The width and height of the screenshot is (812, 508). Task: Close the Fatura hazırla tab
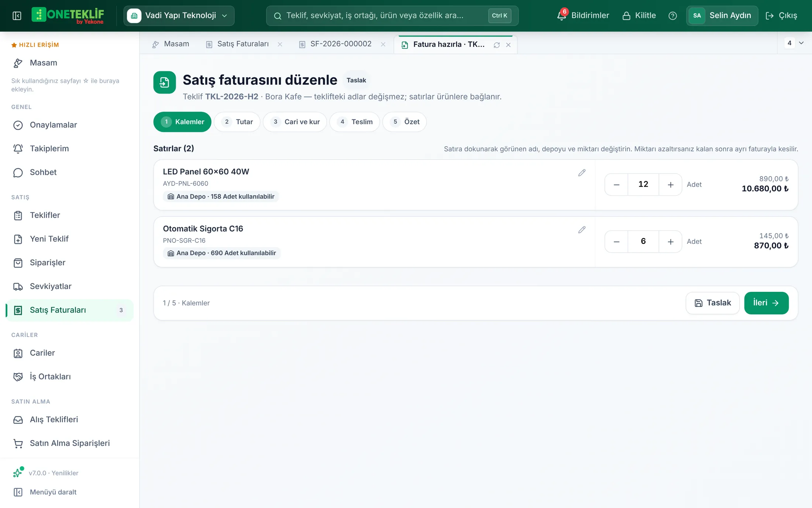tap(508, 45)
